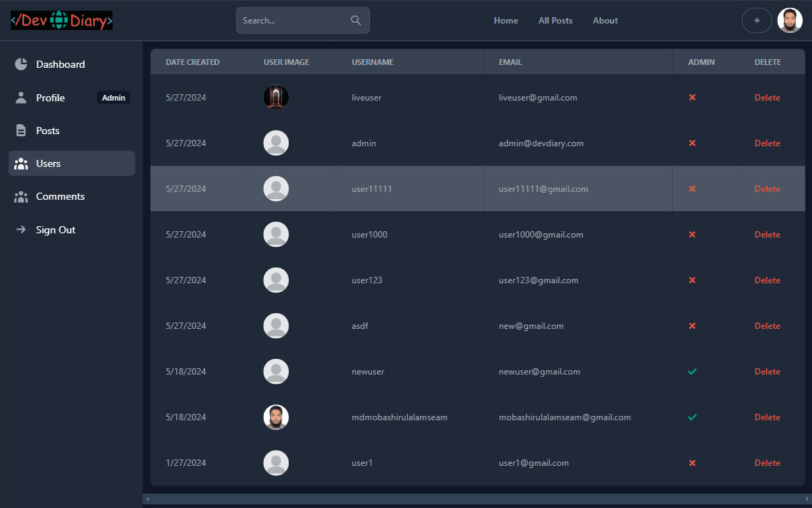Open the Dev Diary logo home link
Screen dimensions: 812x508
point(61,21)
